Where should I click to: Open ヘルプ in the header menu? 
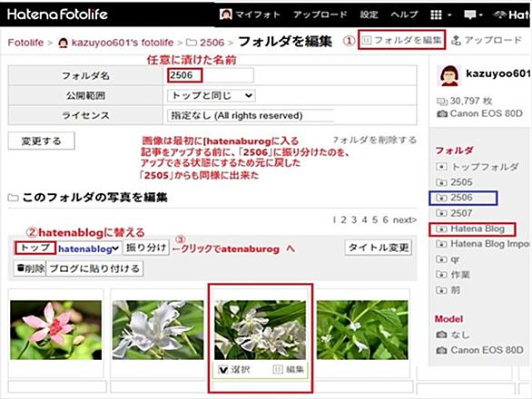pyautogui.click(x=404, y=15)
